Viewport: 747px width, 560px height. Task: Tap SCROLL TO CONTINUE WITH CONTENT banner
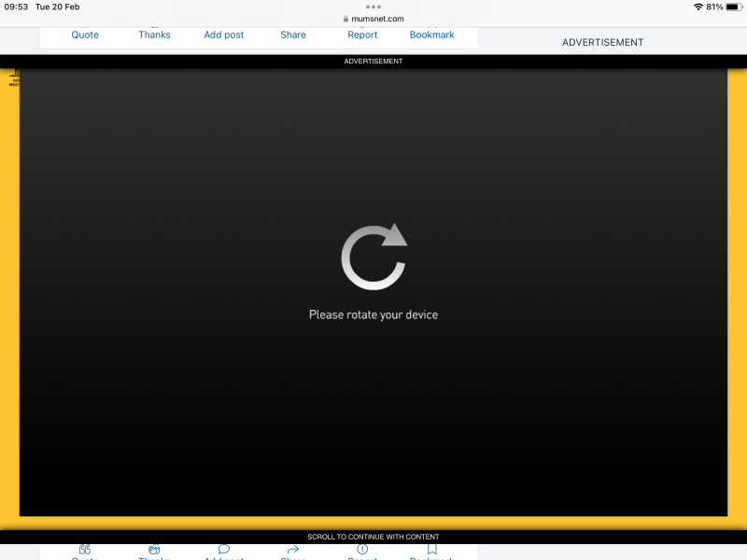(x=373, y=537)
